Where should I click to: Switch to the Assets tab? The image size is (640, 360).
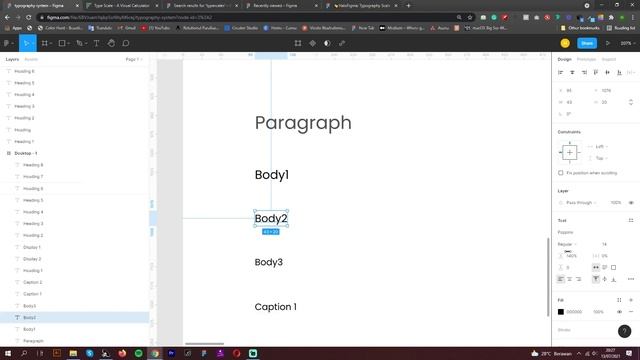(x=31, y=59)
